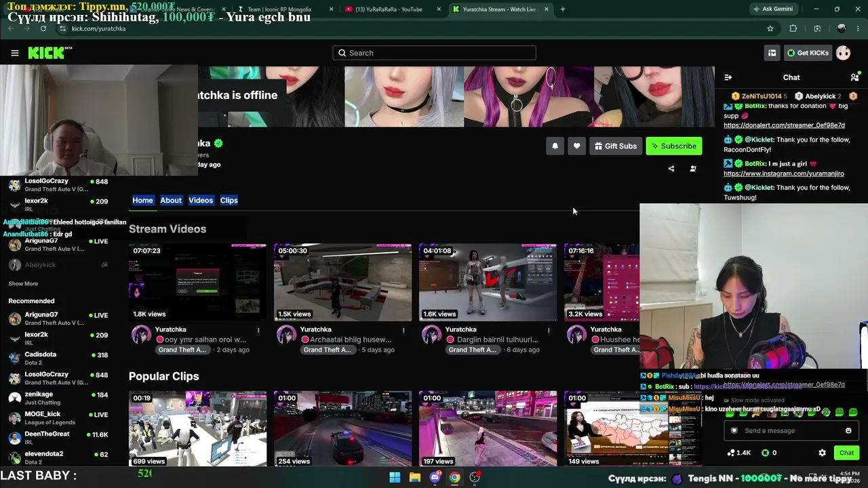The image size is (868, 488).
Task: Open the chat identity shield icon
Action: (x=733, y=430)
